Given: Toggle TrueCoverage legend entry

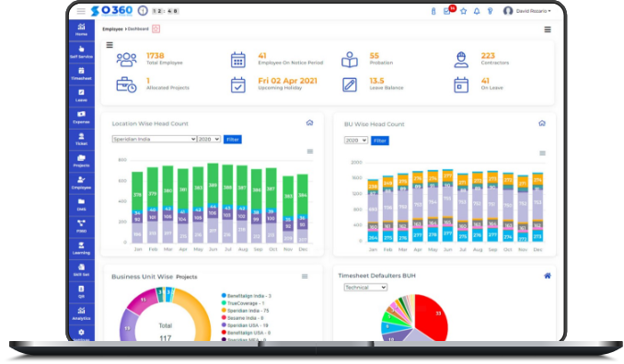Looking at the screenshot, I should coord(243,303).
